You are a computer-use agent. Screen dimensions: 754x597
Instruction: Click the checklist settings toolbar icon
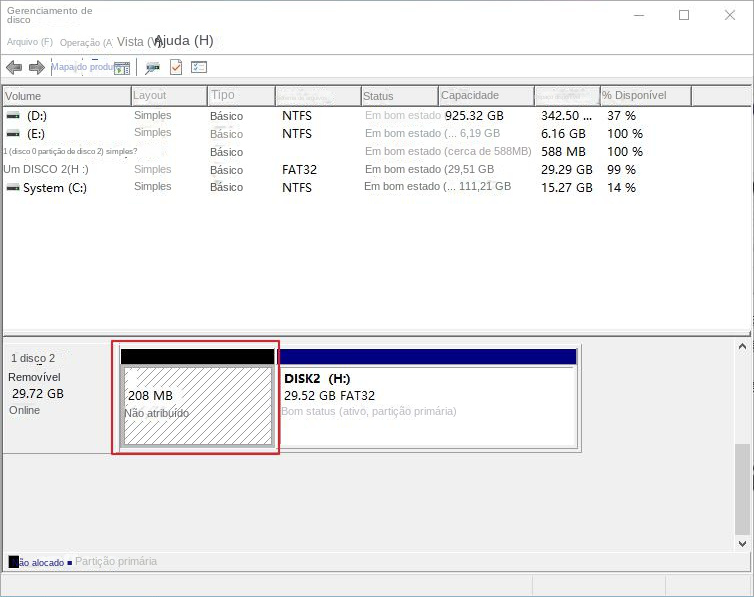pos(199,67)
